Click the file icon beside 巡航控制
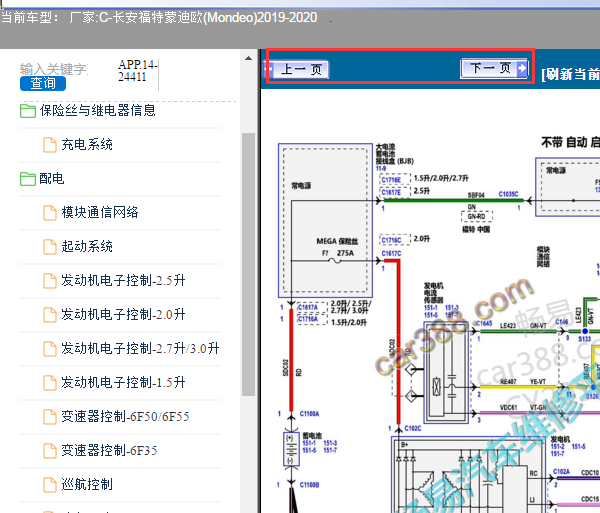The width and height of the screenshot is (600, 513). pyautogui.click(x=50, y=485)
